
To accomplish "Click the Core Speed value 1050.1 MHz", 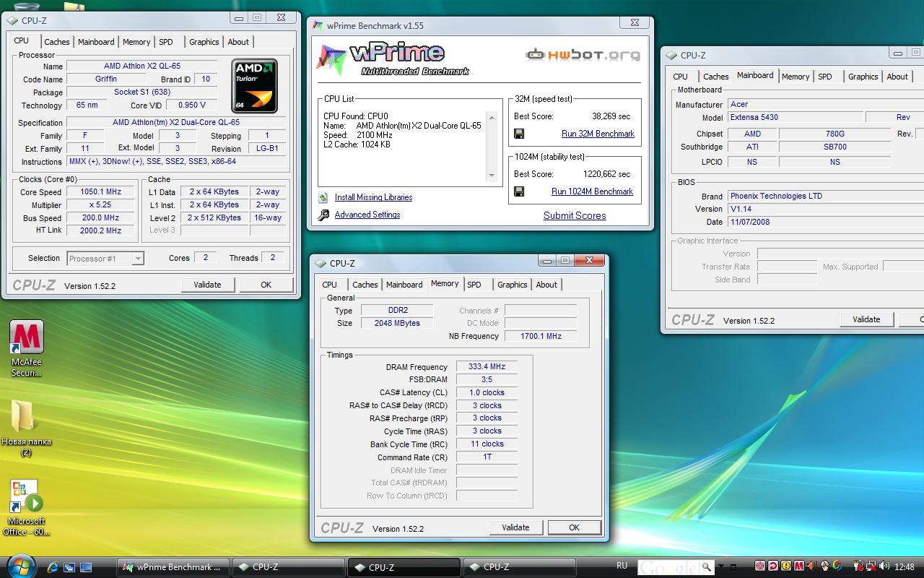I will [x=101, y=192].
